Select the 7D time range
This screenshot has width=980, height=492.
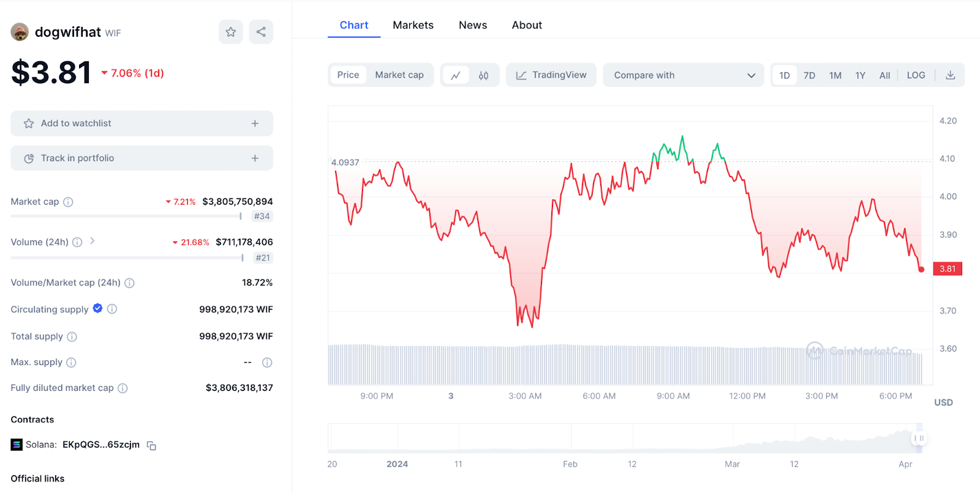[x=810, y=75]
